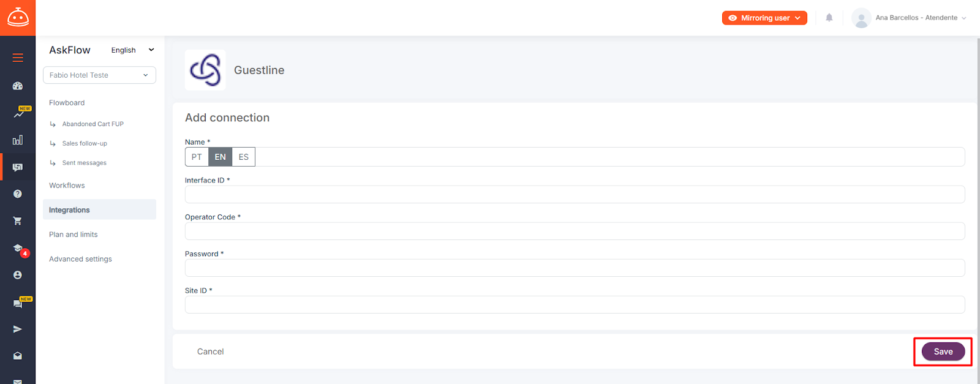Go to Workflows menu item
This screenshot has height=384, width=980.
[67, 186]
